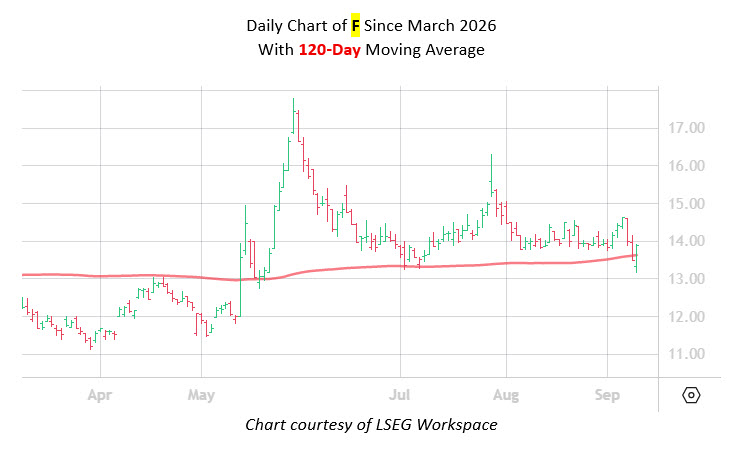Select the Apr label on time axis
Screen dimensions: 747x450
(100, 395)
